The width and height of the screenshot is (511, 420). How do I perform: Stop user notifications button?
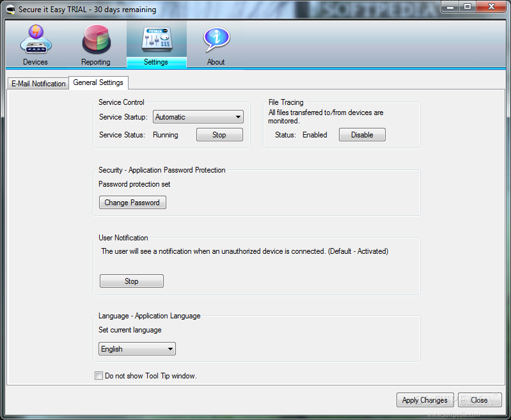coord(132,281)
